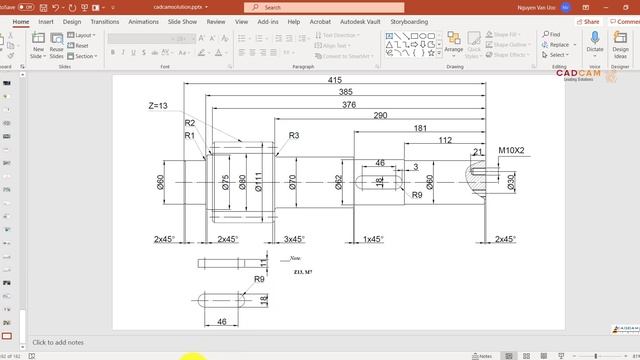This screenshot has width=640, height=360.
Task: Apply a bulleted list
Action: 243,38
